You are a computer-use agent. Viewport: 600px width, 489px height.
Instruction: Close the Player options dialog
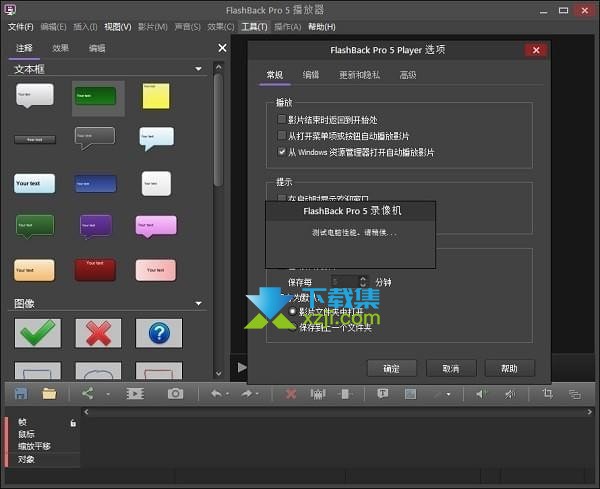pyautogui.click(x=536, y=50)
